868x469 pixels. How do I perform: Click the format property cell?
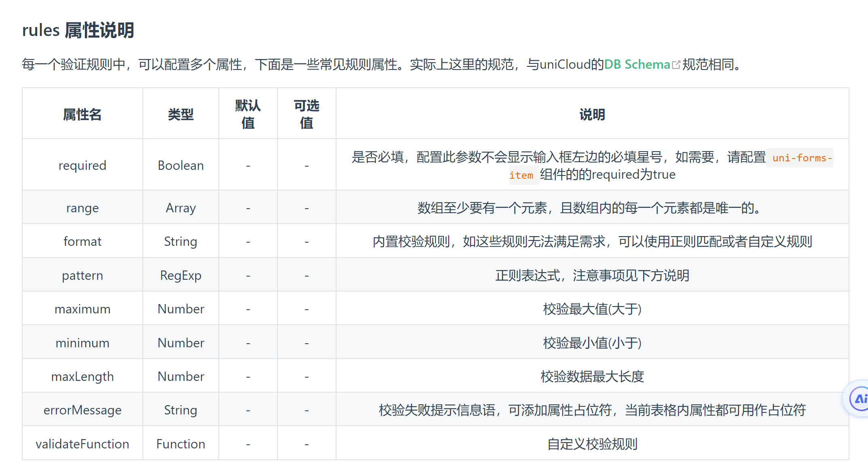coord(82,241)
